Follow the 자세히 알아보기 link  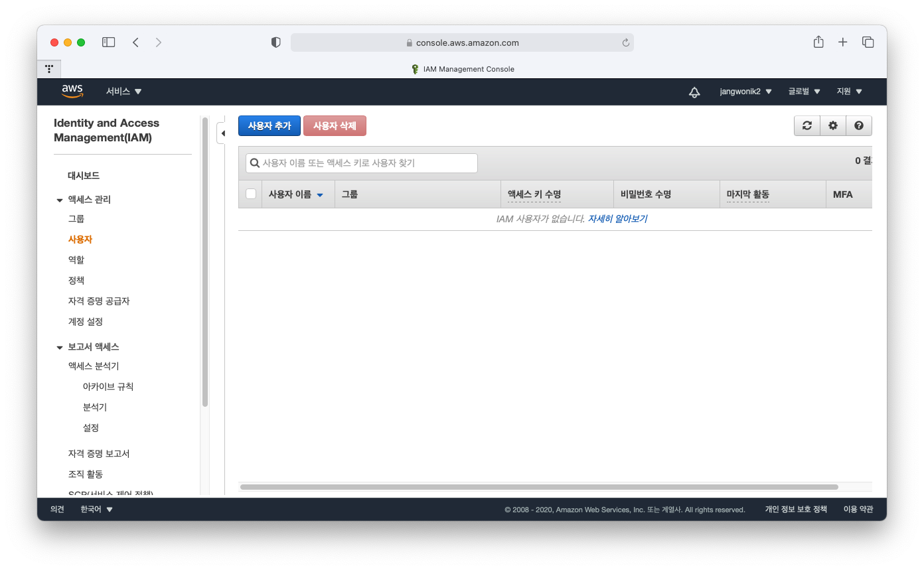pos(617,219)
